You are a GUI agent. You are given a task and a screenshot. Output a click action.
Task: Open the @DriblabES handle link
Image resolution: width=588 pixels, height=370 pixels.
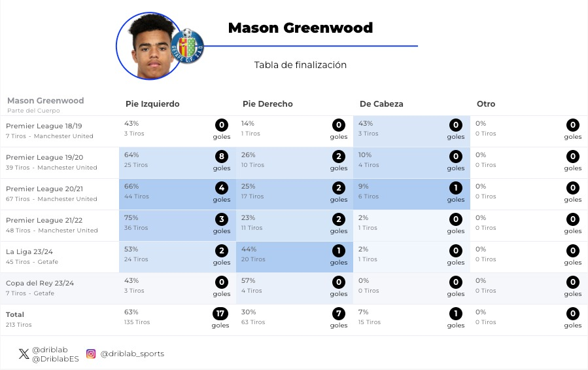(55, 359)
